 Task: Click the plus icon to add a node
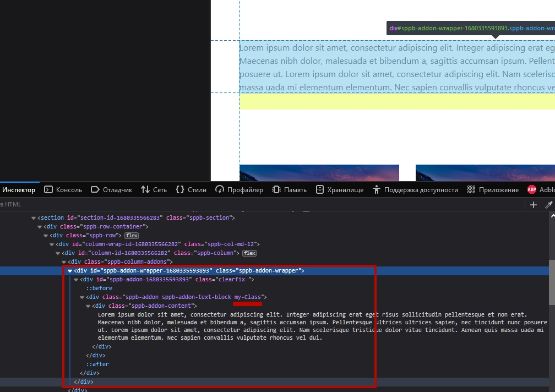pos(533,205)
